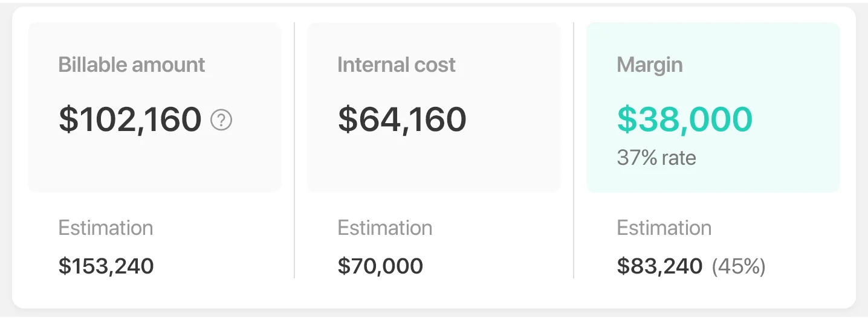Click the 37% rate text
The height and width of the screenshot is (320, 868).
click(656, 158)
